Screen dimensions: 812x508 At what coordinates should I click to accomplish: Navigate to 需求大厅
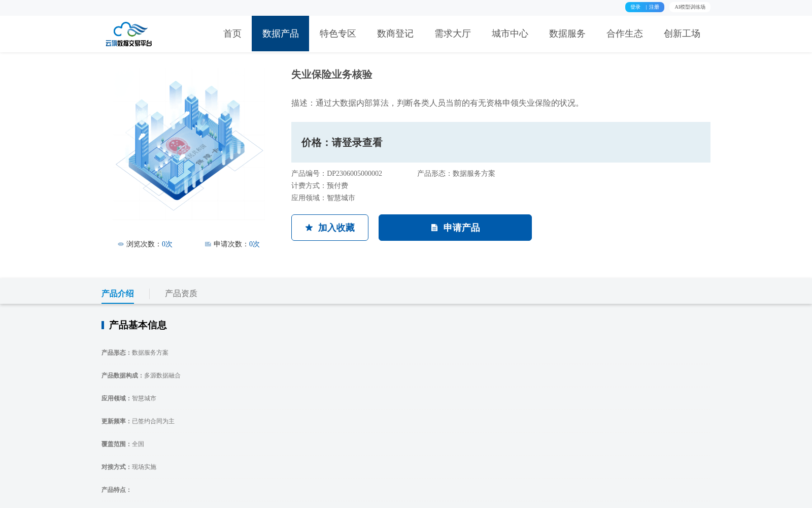453,34
